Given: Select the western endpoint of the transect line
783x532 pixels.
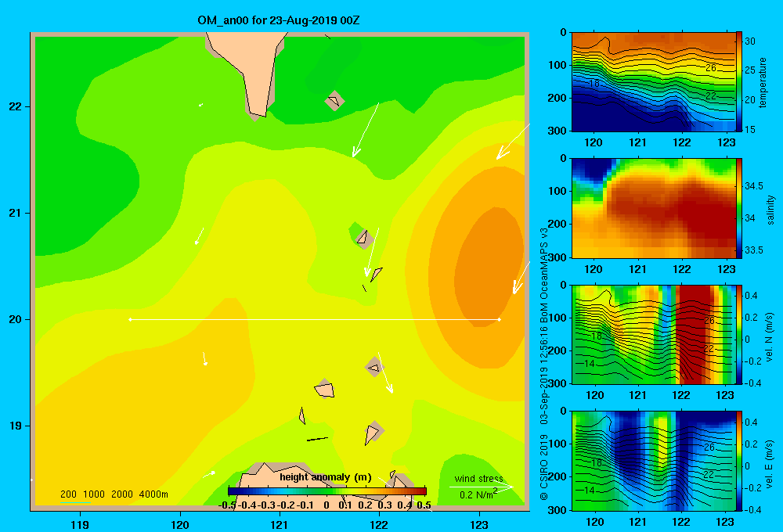Looking at the screenshot, I should coord(130,319).
